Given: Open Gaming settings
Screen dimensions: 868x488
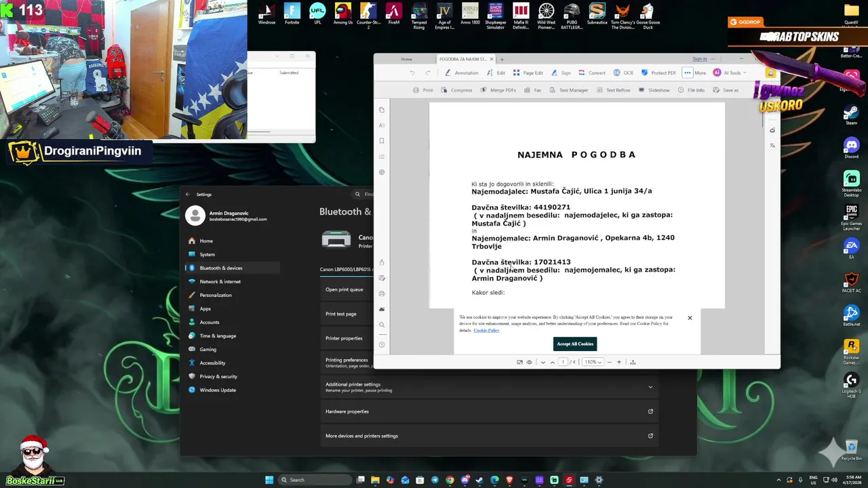Looking at the screenshot, I should (x=232, y=349).
